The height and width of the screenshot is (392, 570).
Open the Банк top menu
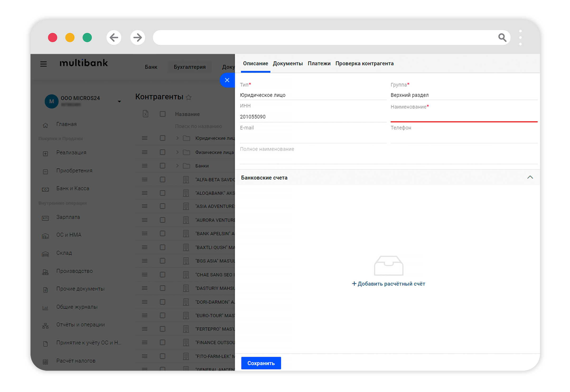(151, 67)
